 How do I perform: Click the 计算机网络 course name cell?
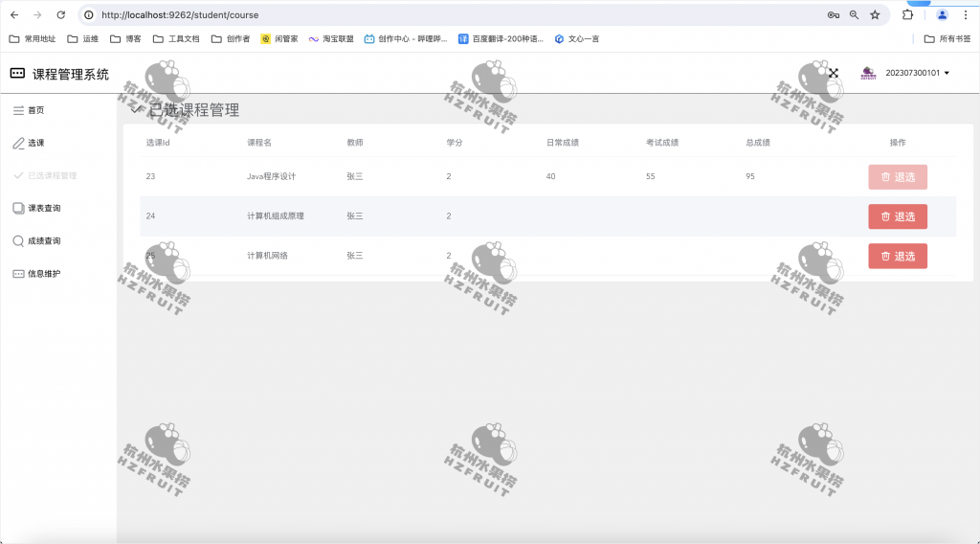coord(268,255)
